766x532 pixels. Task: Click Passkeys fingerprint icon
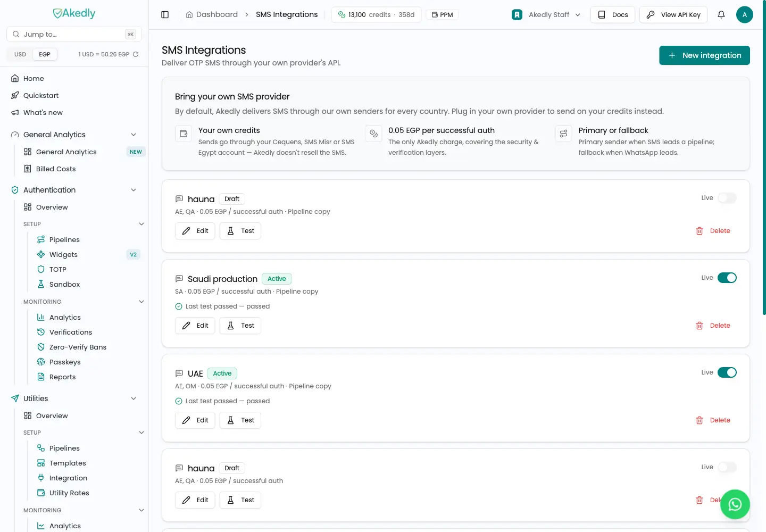pos(41,362)
